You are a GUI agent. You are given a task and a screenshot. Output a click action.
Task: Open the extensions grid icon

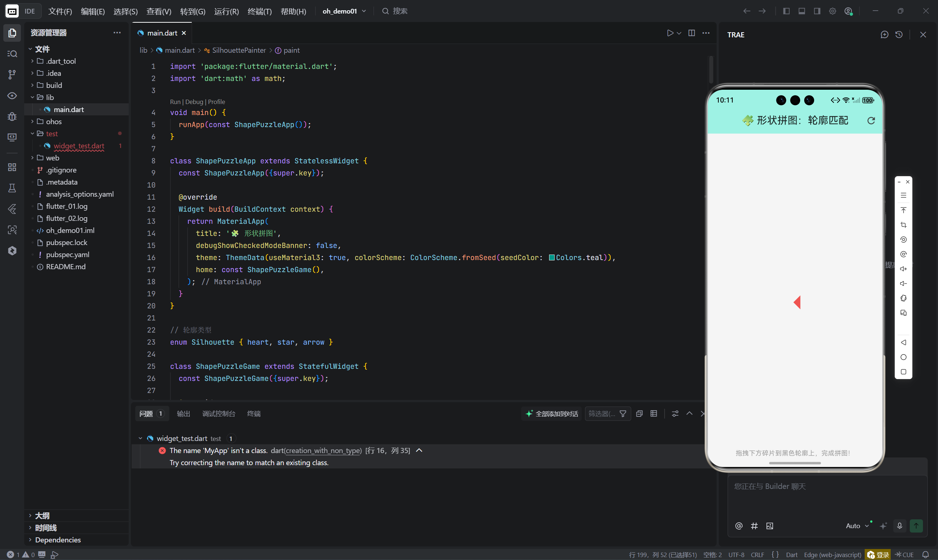(12, 167)
